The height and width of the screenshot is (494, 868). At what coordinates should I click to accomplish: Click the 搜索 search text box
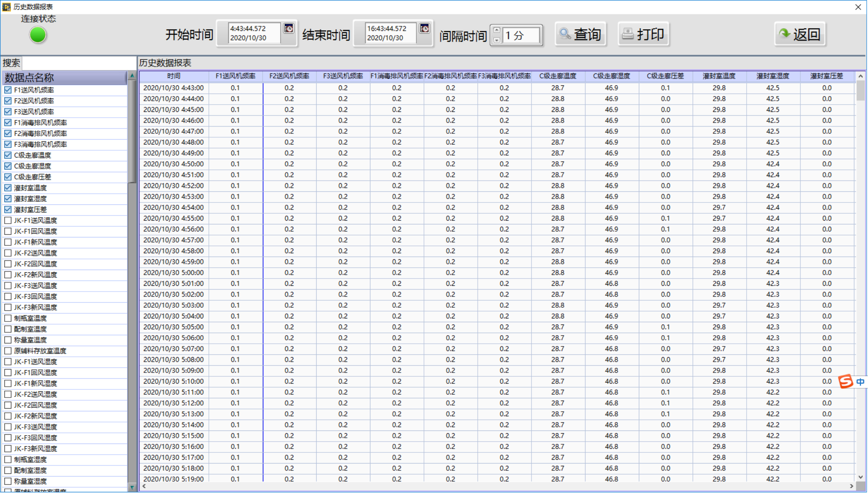[79, 63]
